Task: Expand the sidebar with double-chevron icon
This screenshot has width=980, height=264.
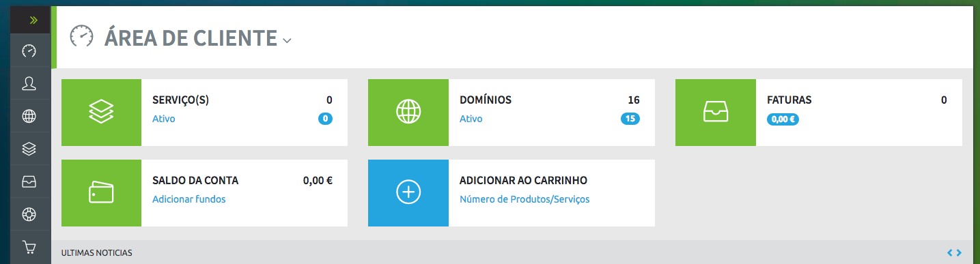Action: 33,20
